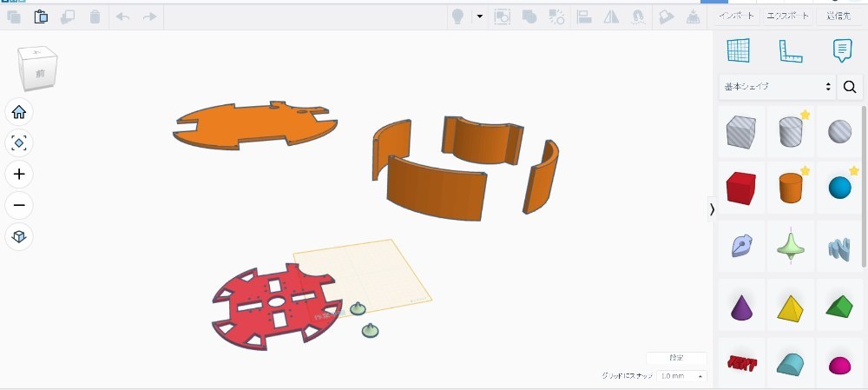Toggle perspective orthographic view cube icon
Screen dimensions: 868x390
[x=19, y=236]
